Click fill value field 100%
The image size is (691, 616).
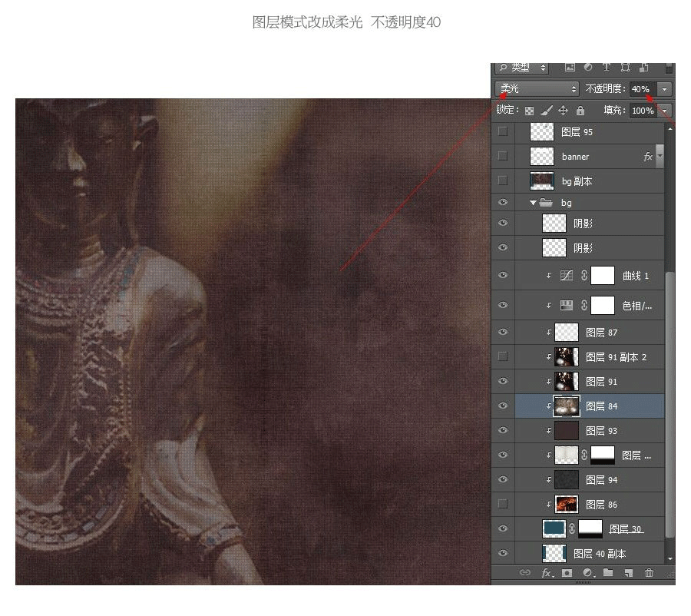click(x=643, y=111)
